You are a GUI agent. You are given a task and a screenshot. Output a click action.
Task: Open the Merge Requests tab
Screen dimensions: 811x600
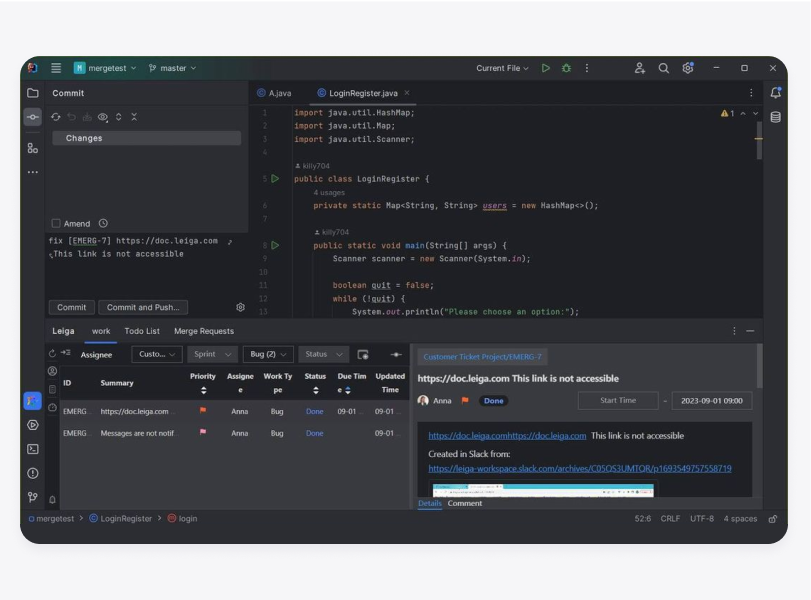[204, 331]
